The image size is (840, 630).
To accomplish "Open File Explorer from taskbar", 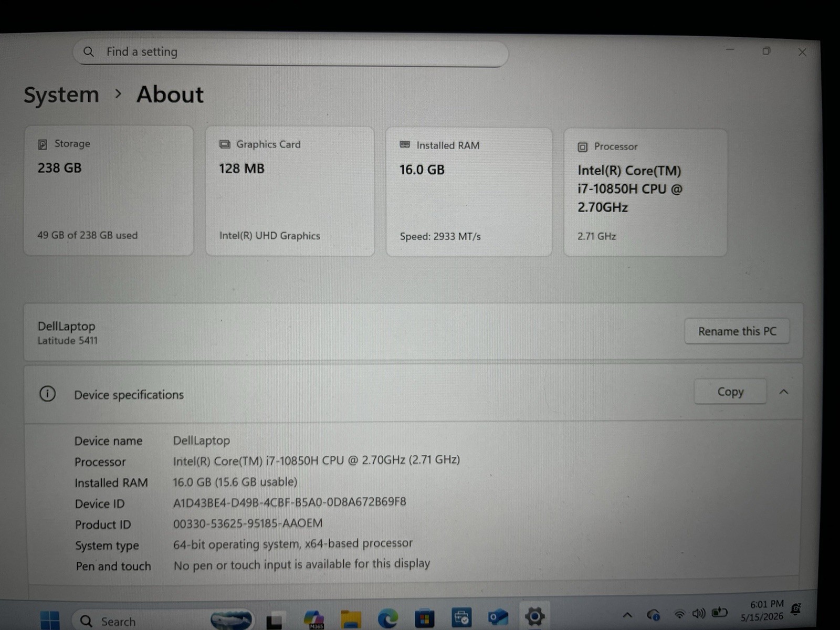I will 351,619.
